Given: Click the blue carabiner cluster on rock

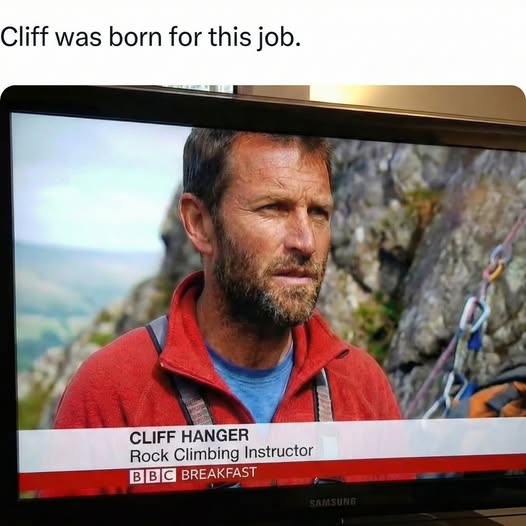Looking at the screenshot, I should pos(471,323).
